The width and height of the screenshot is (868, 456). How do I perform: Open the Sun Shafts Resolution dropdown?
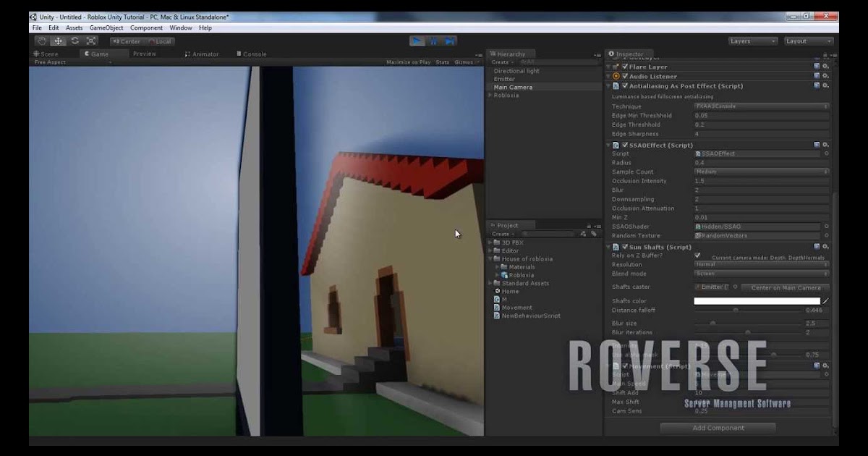(x=762, y=265)
